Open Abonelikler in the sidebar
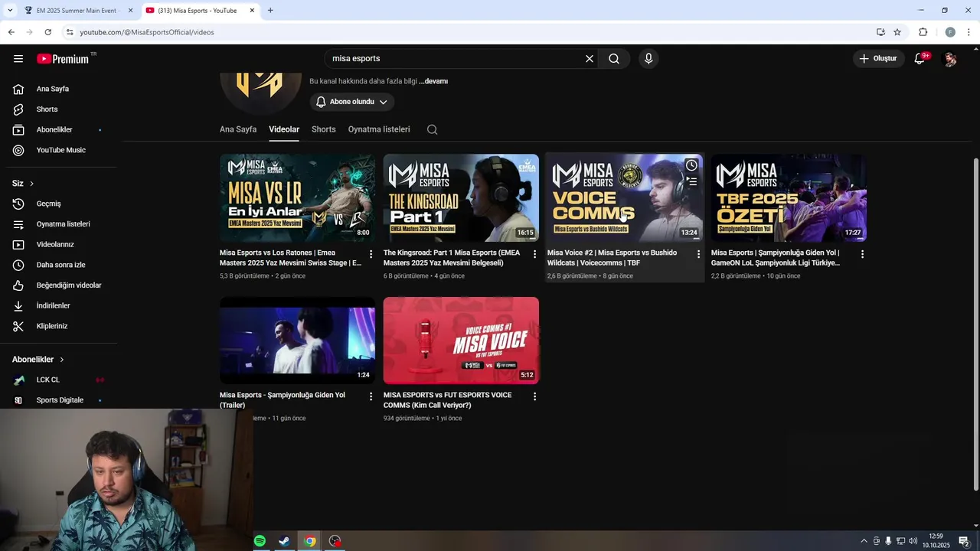This screenshot has height=551, width=980. (59, 130)
